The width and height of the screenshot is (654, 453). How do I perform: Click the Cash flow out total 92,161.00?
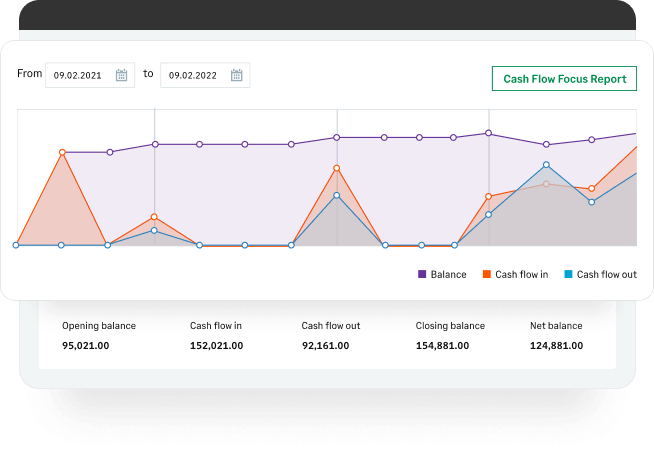click(326, 345)
